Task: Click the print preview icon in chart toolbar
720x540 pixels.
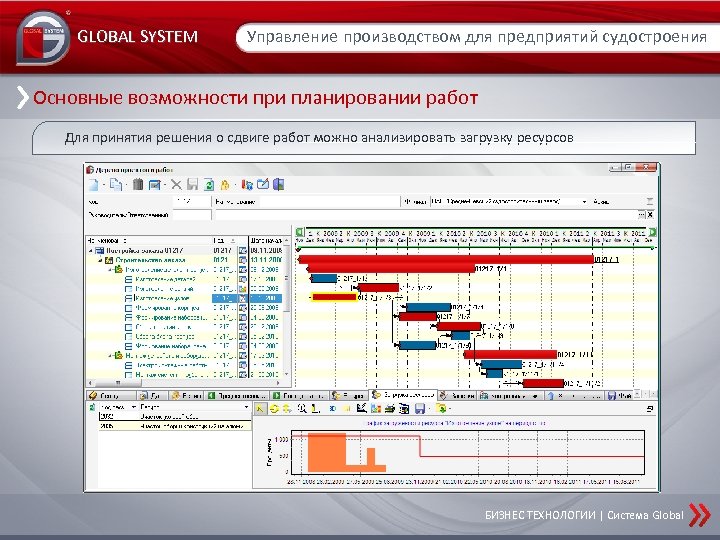Action: click(x=404, y=408)
